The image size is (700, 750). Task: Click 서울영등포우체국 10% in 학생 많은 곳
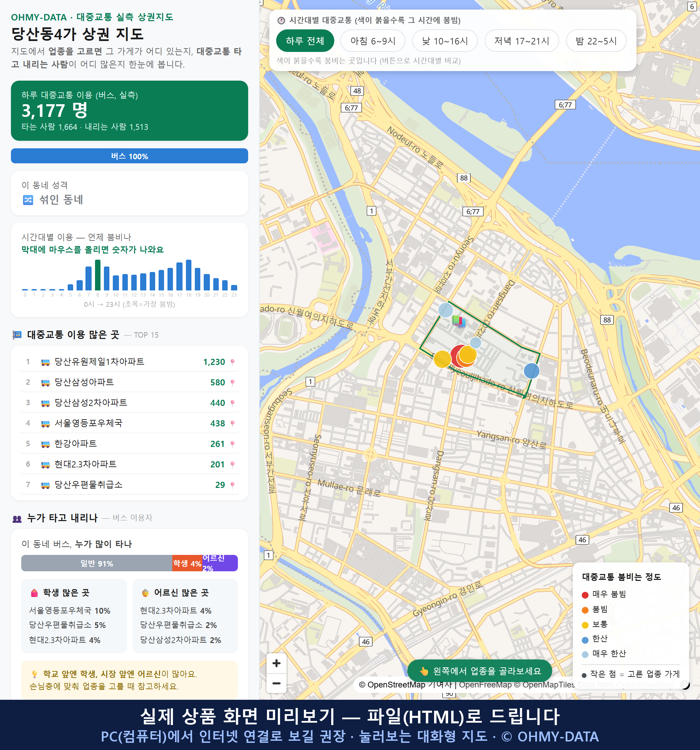pos(70,611)
